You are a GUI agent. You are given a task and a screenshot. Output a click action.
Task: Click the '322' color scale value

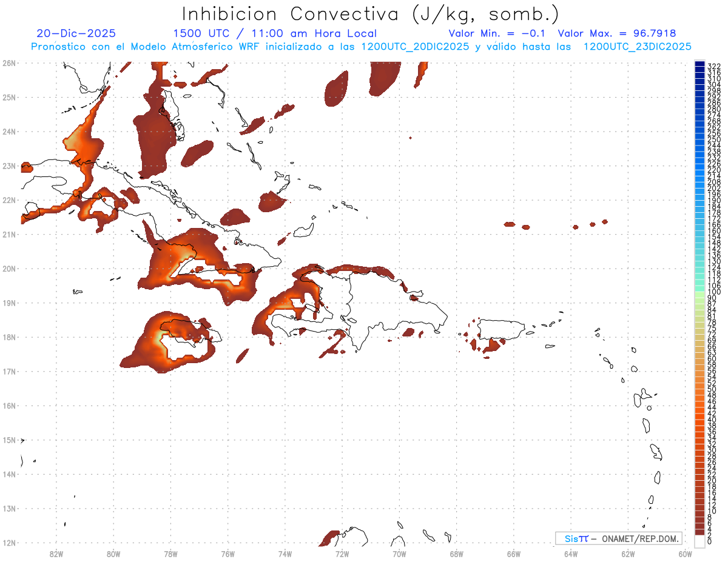coord(714,66)
